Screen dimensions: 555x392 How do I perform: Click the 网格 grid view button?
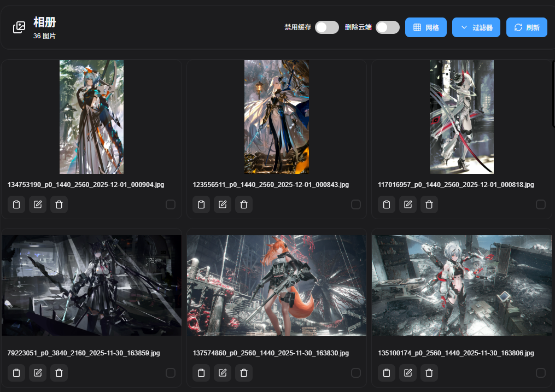coord(425,27)
